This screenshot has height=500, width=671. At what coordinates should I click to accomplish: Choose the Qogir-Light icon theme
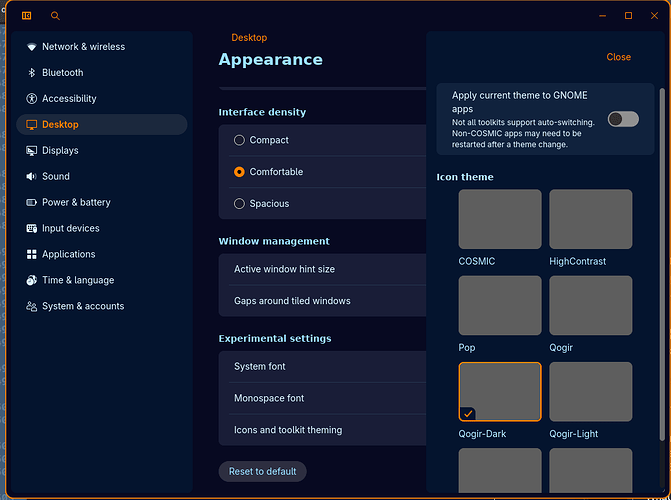point(590,392)
